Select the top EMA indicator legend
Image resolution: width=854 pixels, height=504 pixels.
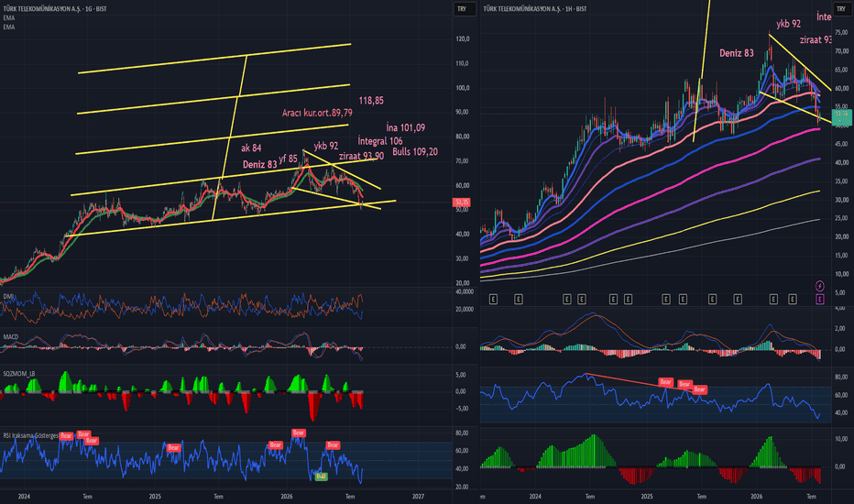(9, 18)
